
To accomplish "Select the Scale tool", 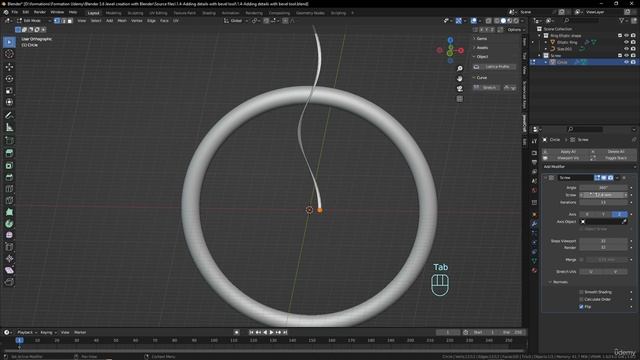I will (9, 90).
